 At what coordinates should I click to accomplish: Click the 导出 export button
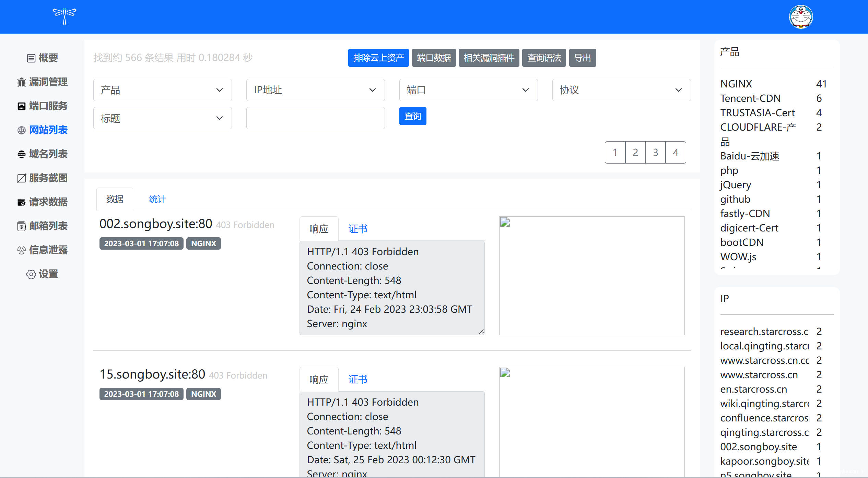point(582,58)
